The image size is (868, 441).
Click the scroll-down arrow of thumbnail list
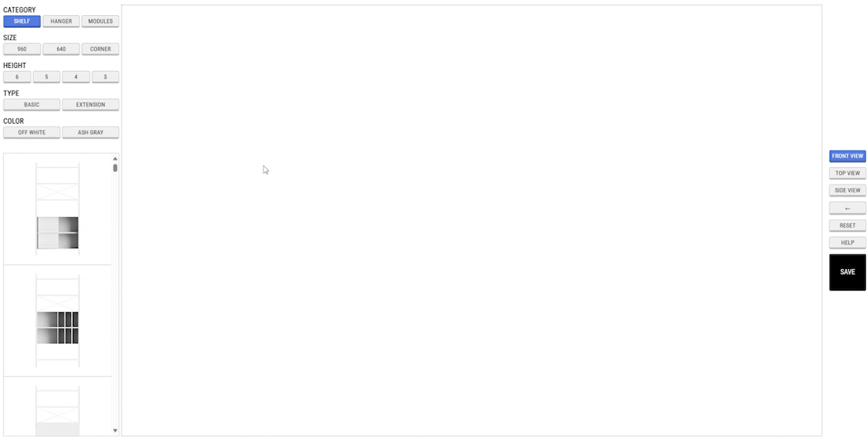point(115,431)
